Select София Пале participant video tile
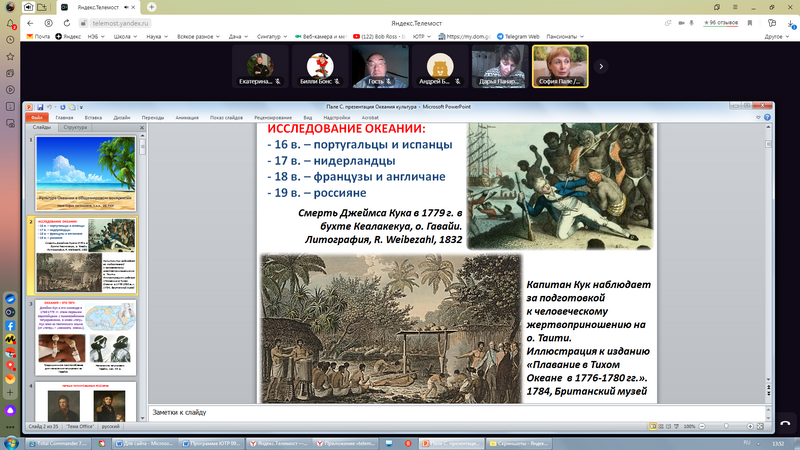This screenshot has width=800, height=450. coord(560,66)
